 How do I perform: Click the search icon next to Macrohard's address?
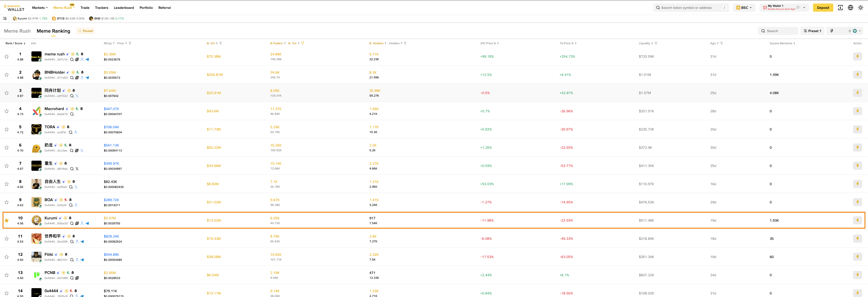point(72,114)
